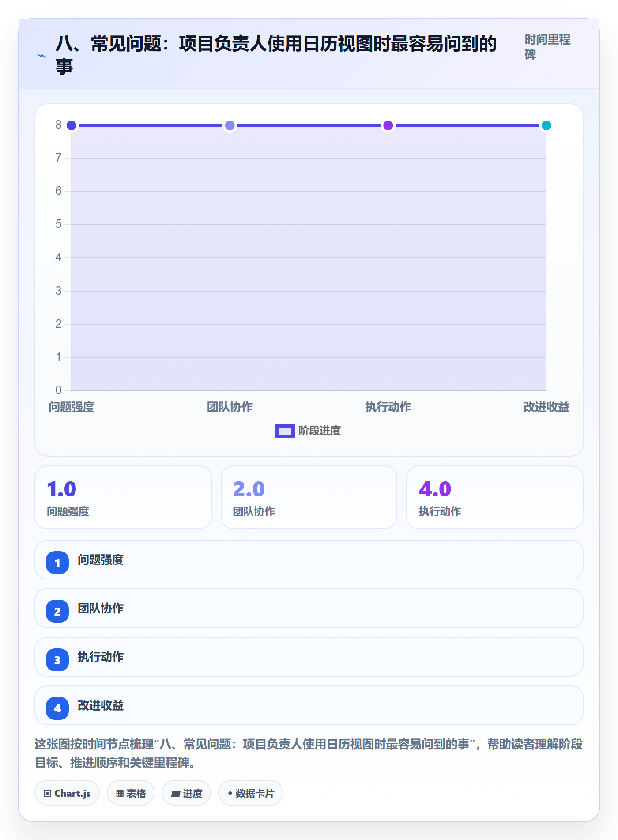Click the 问题强度 x-axis label
This screenshot has width=618, height=840.
(x=72, y=407)
